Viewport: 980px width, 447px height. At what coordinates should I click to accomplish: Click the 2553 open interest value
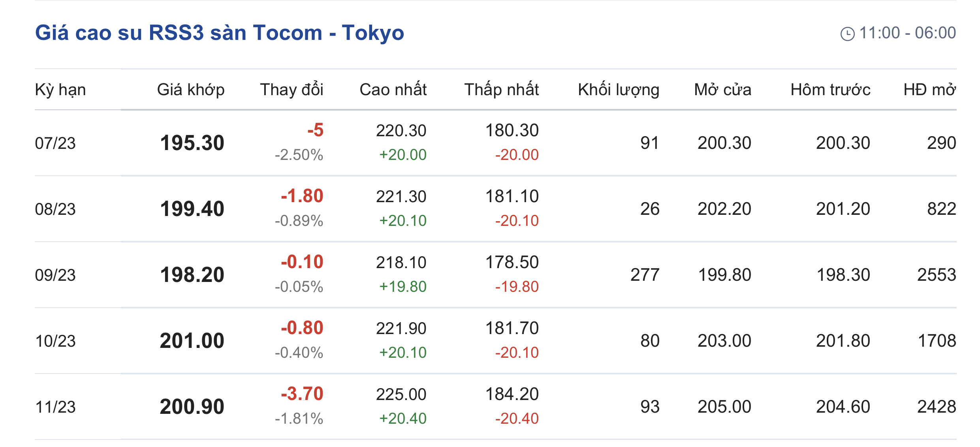[936, 275]
